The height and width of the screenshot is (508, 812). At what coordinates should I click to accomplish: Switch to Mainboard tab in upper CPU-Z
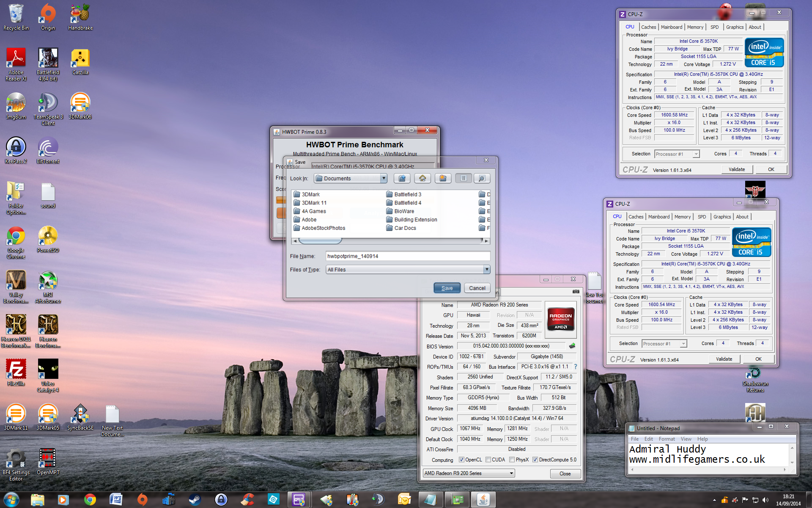pyautogui.click(x=672, y=27)
